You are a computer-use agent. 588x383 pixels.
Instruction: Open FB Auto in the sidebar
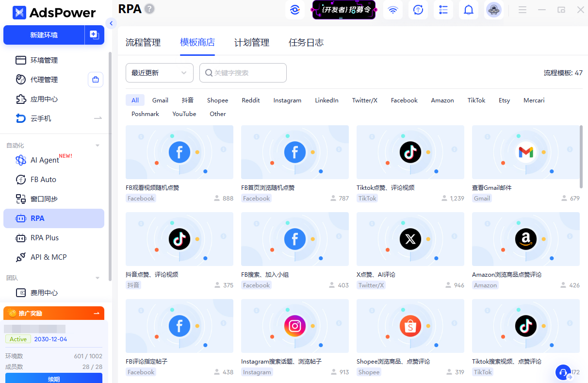click(x=54, y=180)
